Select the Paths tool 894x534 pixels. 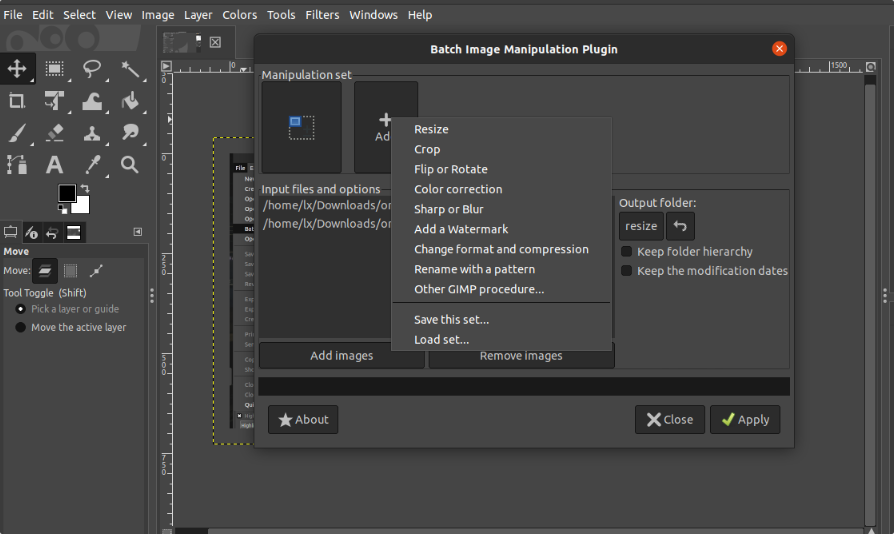coord(17,165)
